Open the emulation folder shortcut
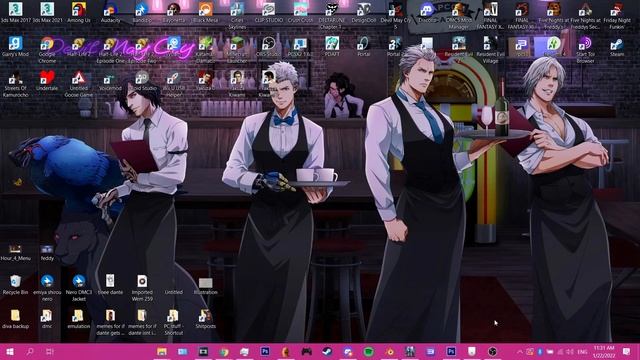640x360 pixels. 79,319
